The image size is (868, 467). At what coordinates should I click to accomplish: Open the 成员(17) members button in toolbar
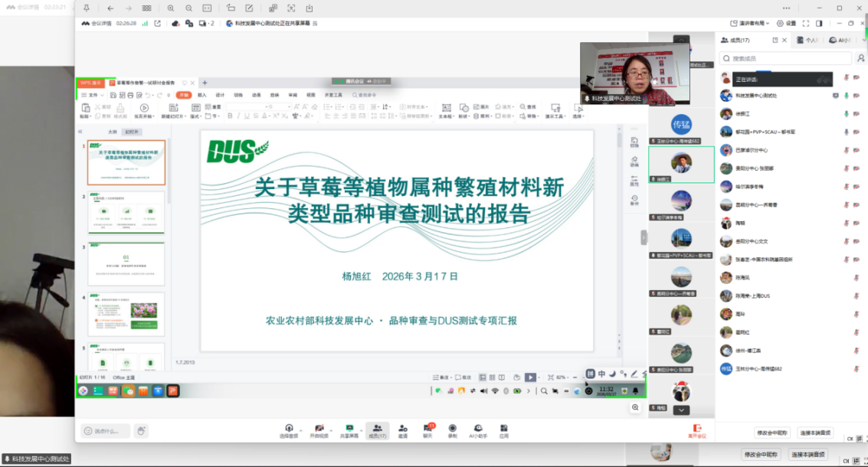point(377,429)
